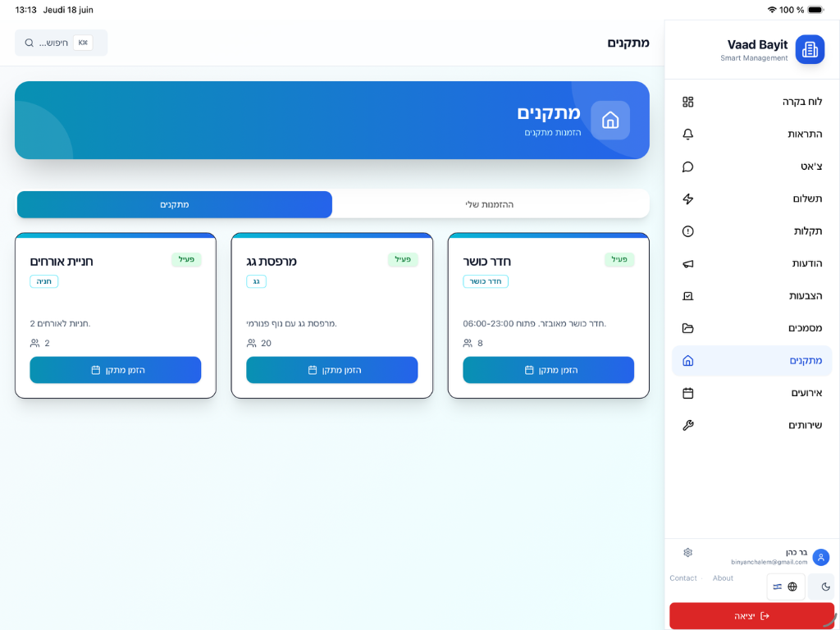Switch to the ההזמנות שלי tab
This screenshot has height=630, width=840.
490,204
